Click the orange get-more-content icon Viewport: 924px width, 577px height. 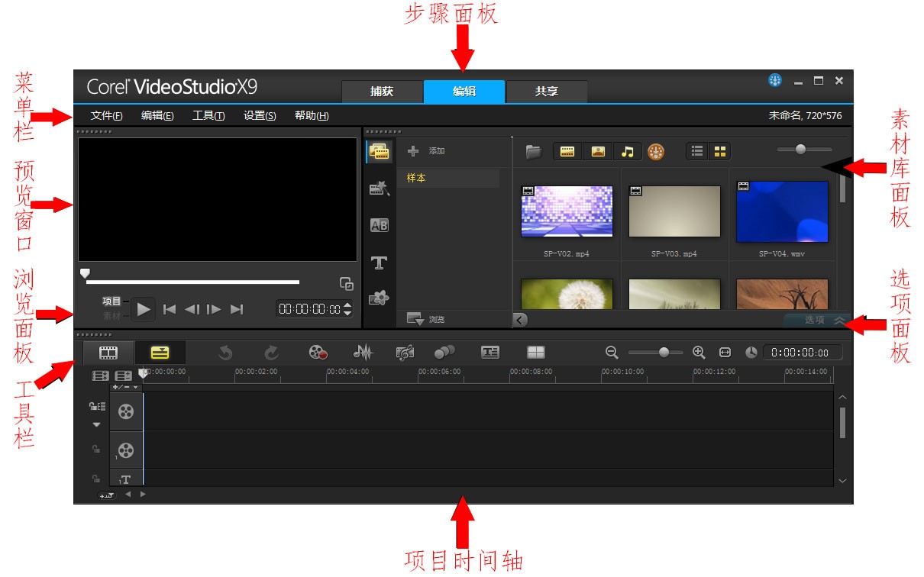click(x=656, y=151)
